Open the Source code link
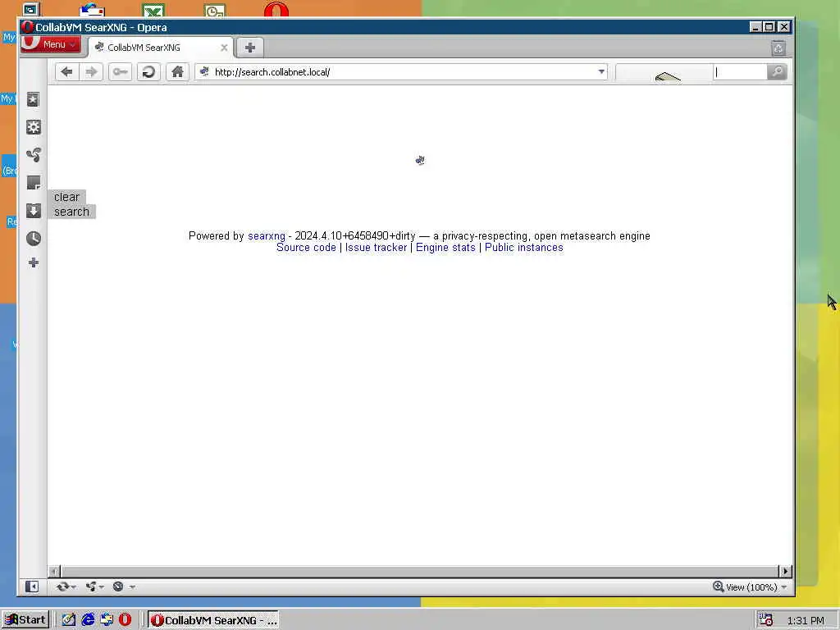The height and width of the screenshot is (630, 840). 306,248
